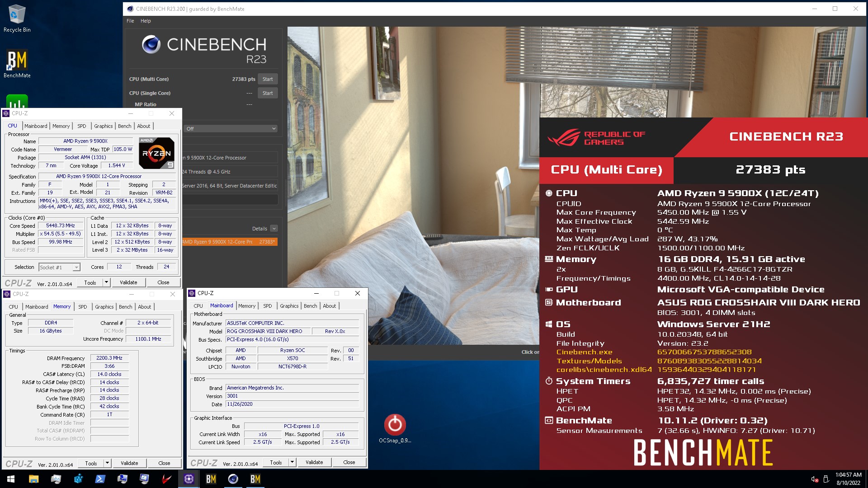Switch to Cinebench via its taskbar icon
Image resolution: width=868 pixels, height=488 pixels.
pos(233,479)
